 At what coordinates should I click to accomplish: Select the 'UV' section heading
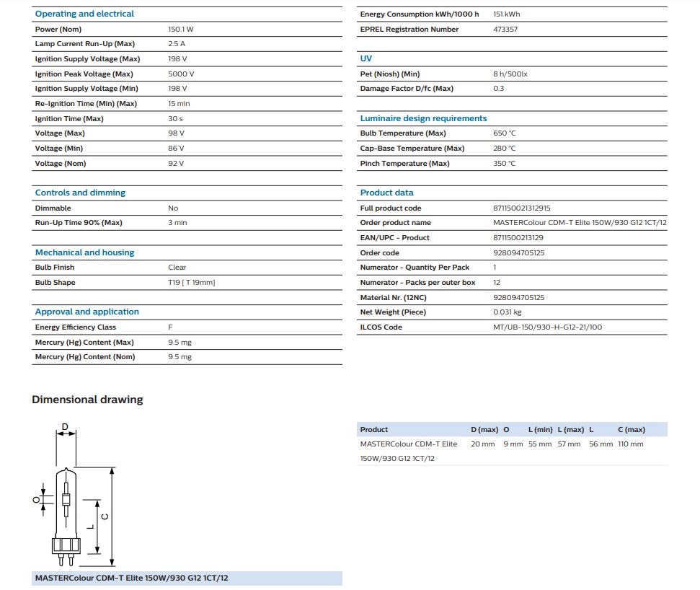click(366, 58)
